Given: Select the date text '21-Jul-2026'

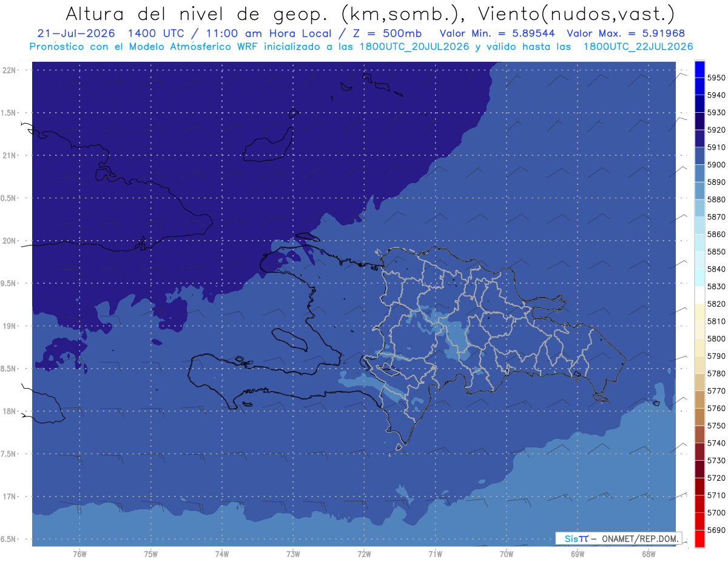Looking at the screenshot, I should (75, 33).
